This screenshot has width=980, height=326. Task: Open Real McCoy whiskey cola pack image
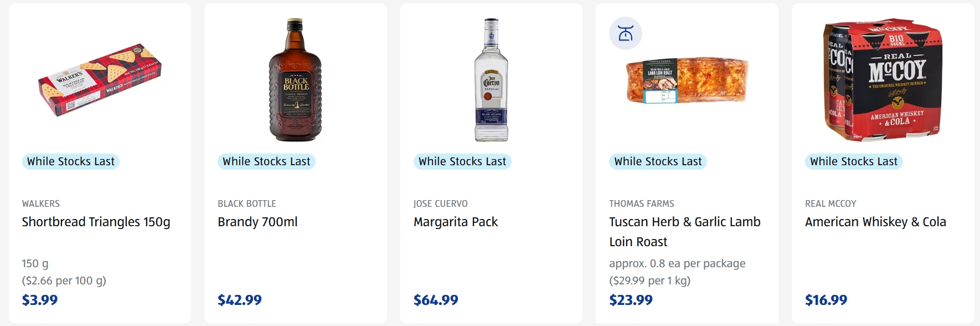pyautogui.click(x=883, y=79)
